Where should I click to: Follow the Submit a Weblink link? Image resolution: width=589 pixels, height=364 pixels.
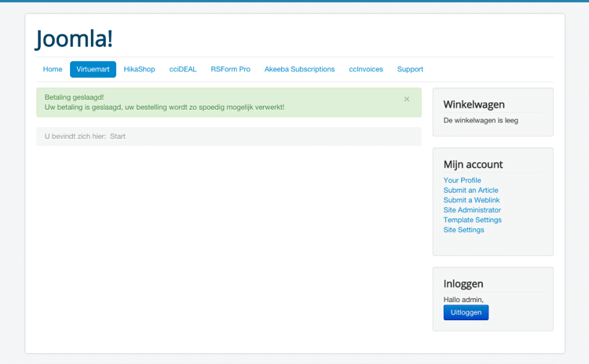coord(471,200)
